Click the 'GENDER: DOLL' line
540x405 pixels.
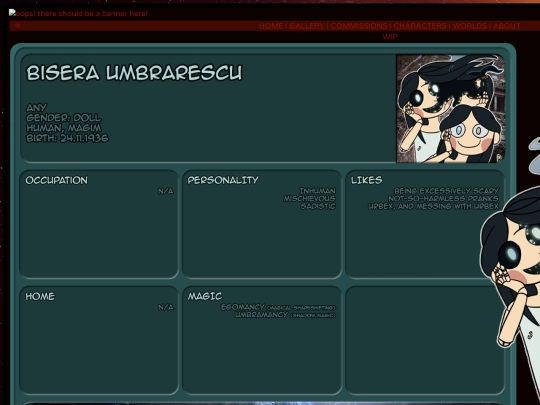point(64,118)
